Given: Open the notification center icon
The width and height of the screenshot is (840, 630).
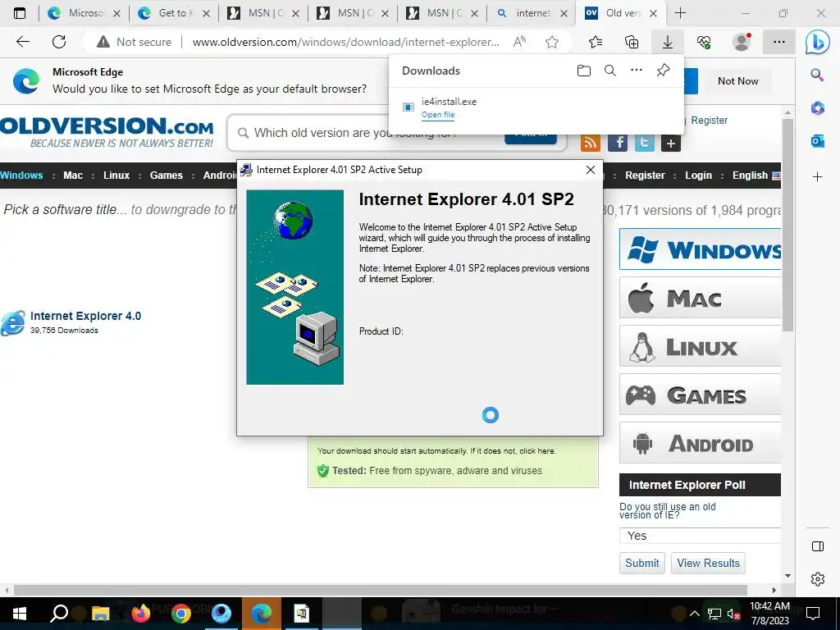Looking at the screenshot, I should (x=813, y=614).
